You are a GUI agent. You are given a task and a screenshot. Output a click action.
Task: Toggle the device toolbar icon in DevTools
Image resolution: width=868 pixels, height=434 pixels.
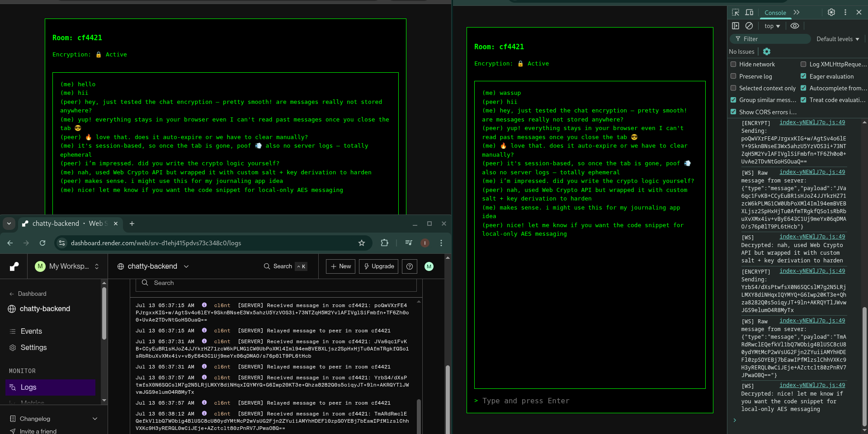(x=749, y=13)
